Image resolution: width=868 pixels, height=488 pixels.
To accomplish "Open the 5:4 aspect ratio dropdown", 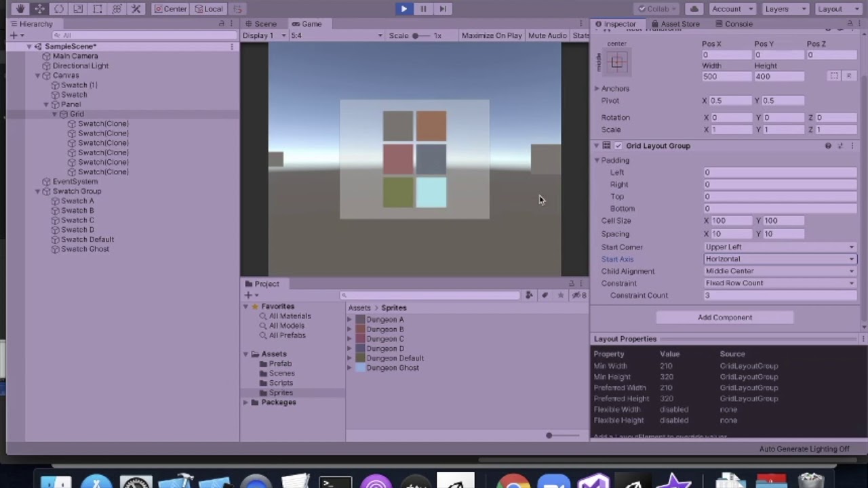I will 336,35.
